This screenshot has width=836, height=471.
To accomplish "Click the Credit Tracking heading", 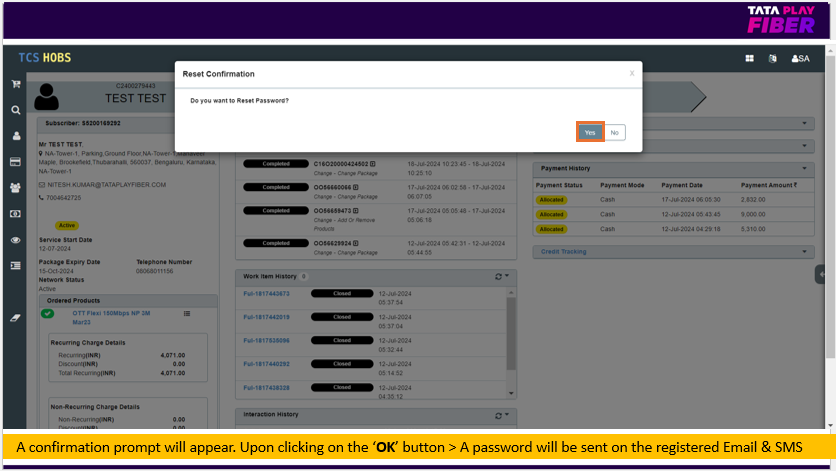I will (564, 251).
